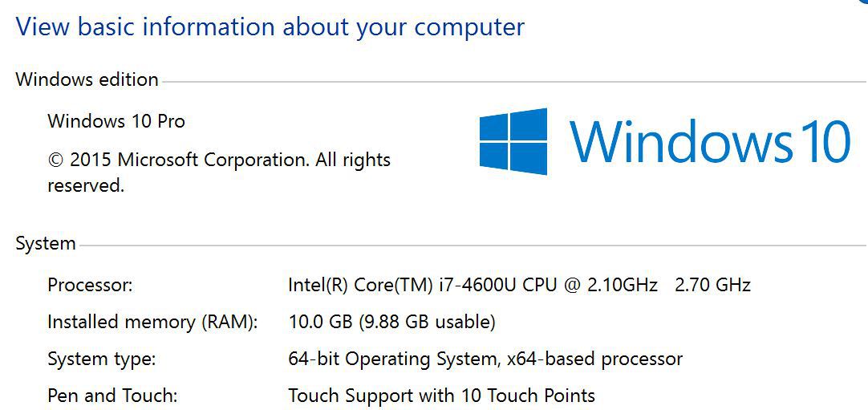The height and width of the screenshot is (410, 868).
Task: Click the word reserved in the copyright notice
Action: click(x=86, y=186)
